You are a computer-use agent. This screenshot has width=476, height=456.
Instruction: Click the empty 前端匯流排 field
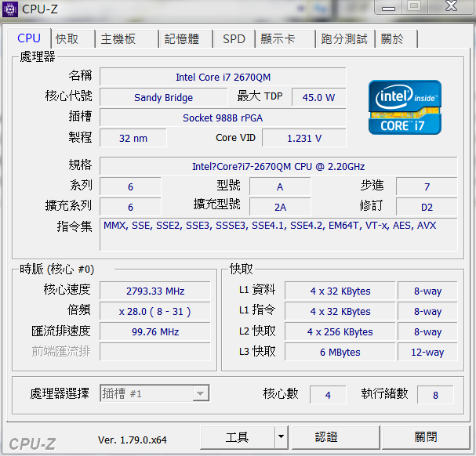pyautogui.click(x=155, y=352)
